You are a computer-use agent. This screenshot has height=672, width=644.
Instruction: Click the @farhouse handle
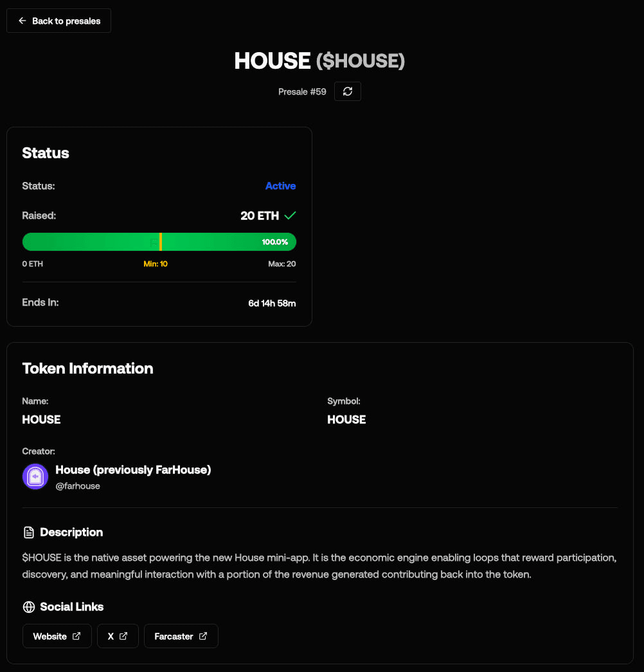click(x=78, y=486)
